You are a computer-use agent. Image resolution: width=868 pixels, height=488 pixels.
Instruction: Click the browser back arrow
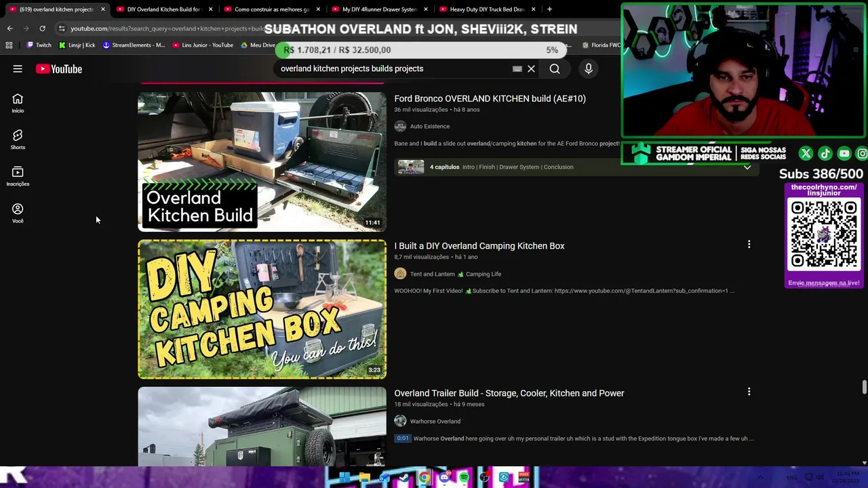coord(9,28)
